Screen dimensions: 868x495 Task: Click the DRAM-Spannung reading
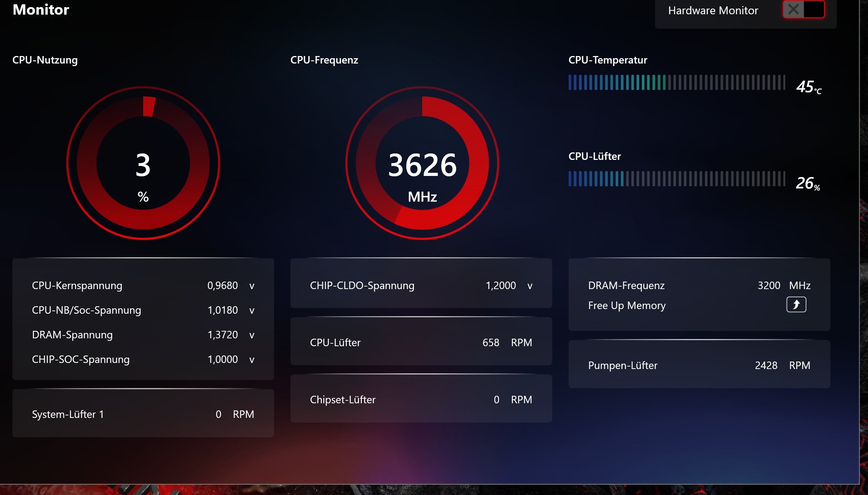223,335
